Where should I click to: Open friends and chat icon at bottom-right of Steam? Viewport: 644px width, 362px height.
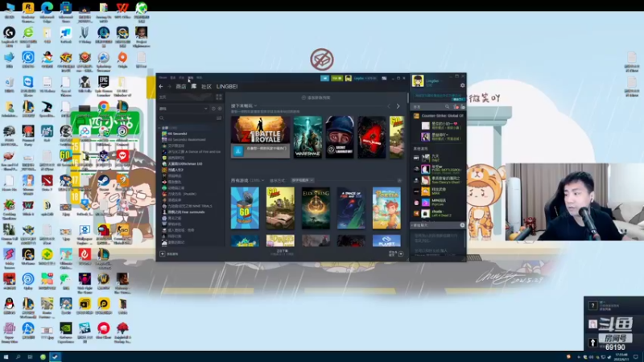(401, 253)
